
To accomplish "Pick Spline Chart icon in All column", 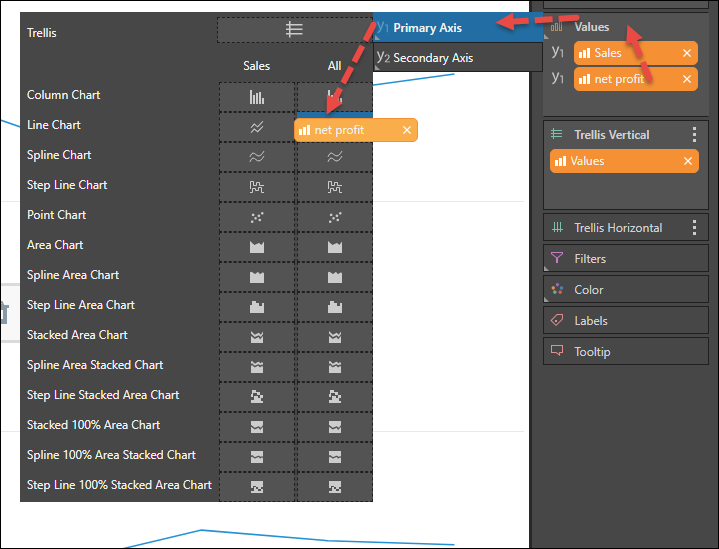I will click(335, 157).
